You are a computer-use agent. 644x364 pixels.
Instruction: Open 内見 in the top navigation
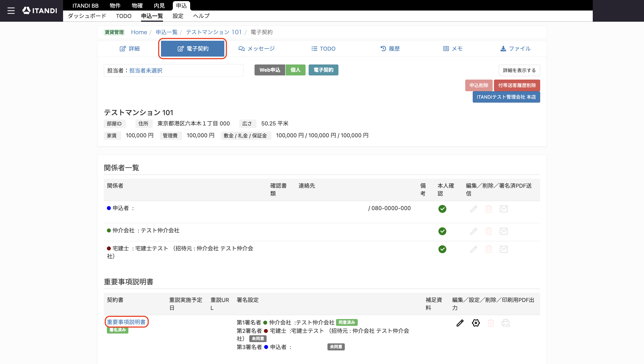159,5
